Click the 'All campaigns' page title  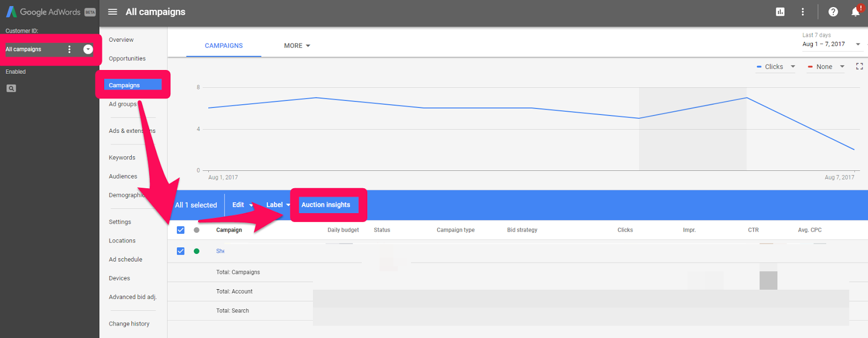point(156,12)
